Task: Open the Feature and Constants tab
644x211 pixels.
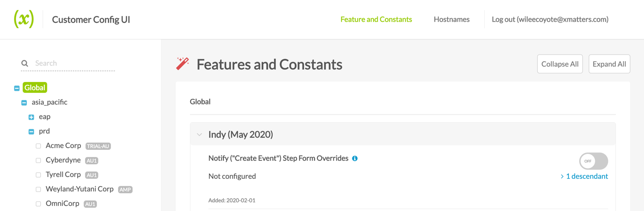Action: click(x=376, y=19)
